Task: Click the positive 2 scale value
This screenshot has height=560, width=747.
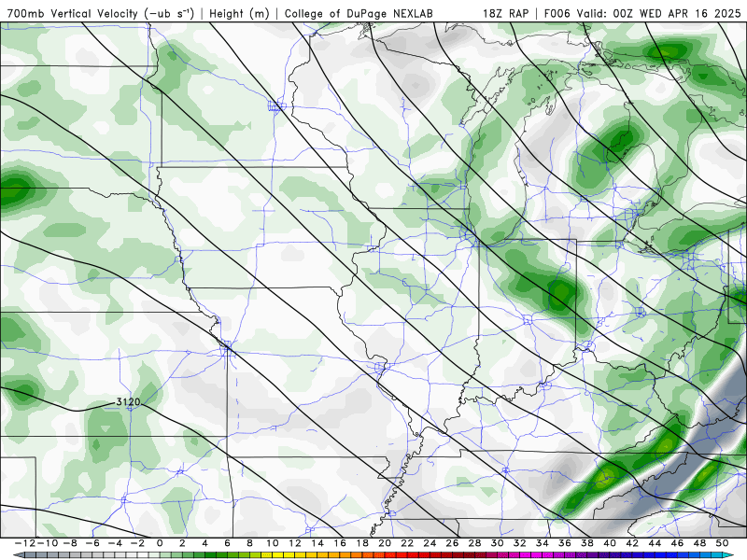Action: pyautogui.click(x=182, y=543)
